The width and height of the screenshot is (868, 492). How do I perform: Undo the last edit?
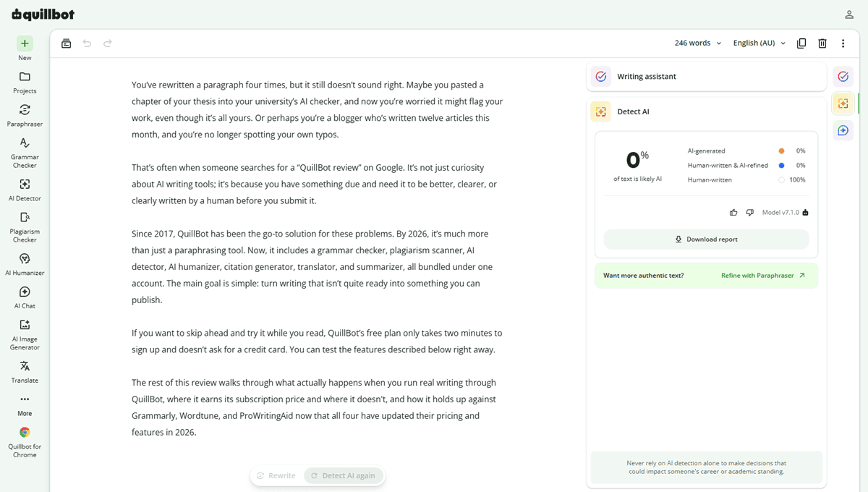87,43
